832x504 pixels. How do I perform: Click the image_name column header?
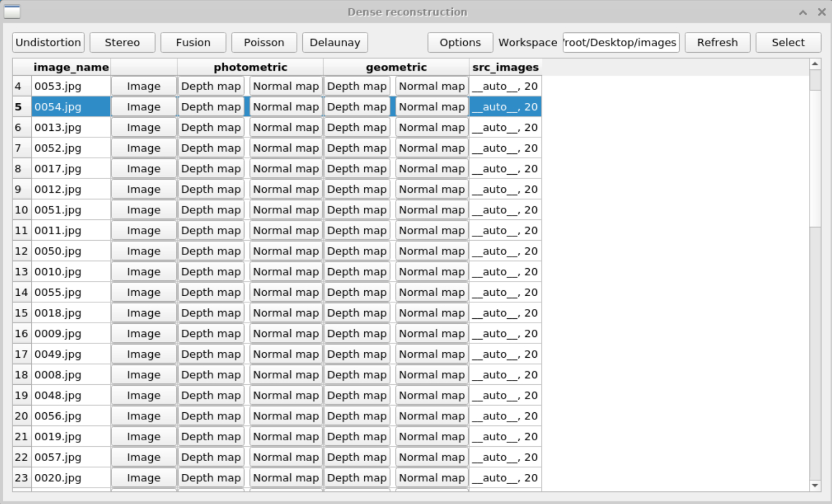tap(71, 67)
